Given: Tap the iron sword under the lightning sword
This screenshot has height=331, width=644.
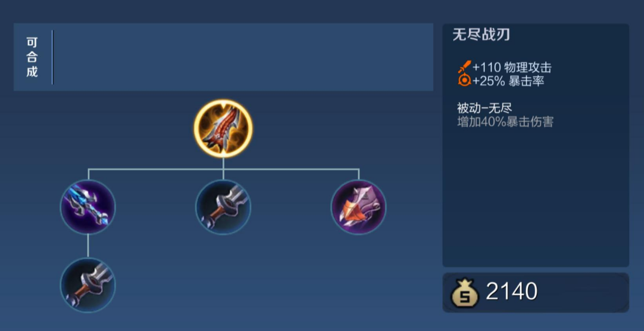Looking at the screenshot, I should coord(88,285).
